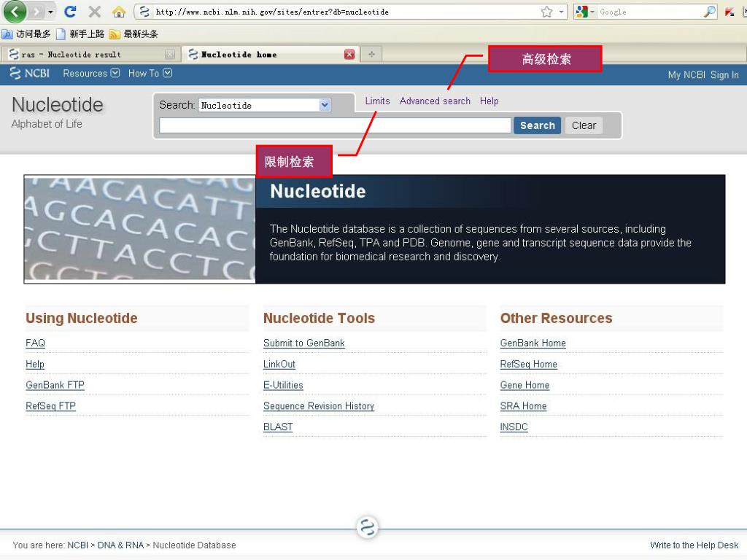Open the SRA Home link
This screenshot has height=560, width=747.
523,405
